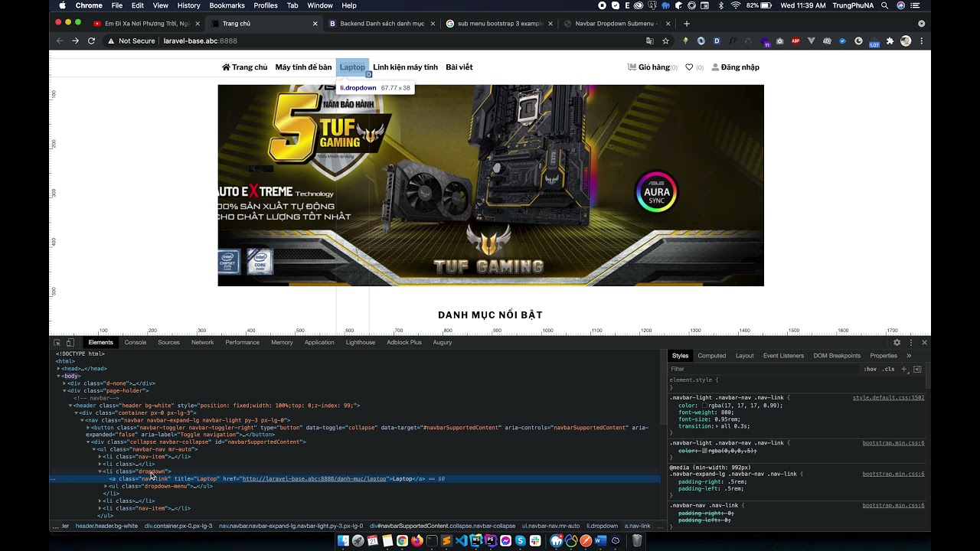The width and height of the screenshot is (980, 551).
Task: Click the wishlist heart icon
Action: click(689, 67)
